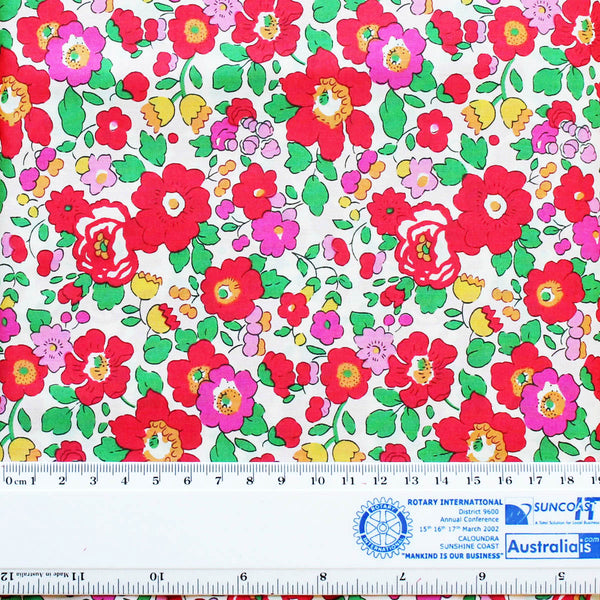Click the Rotary International gear wheel logo
The width and height of the screenshot is (600, 600).
coord(382,527)
